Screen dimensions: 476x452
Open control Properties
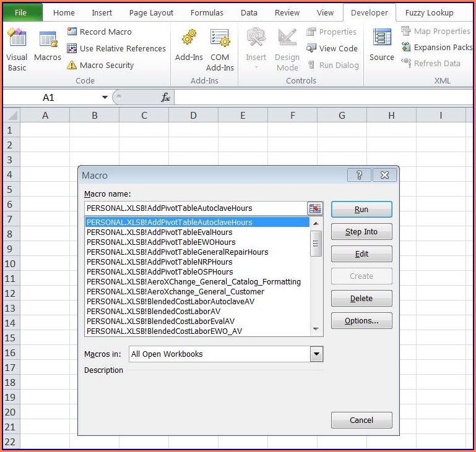[332, 32]
